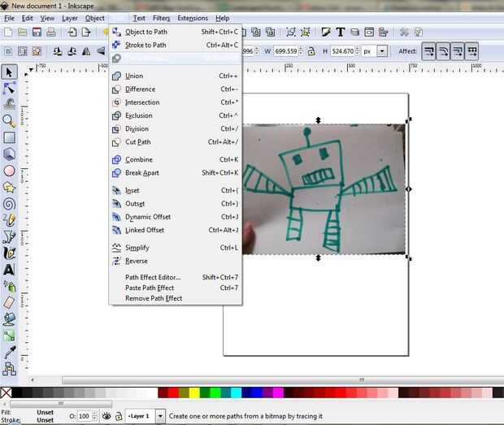This screenshot has height=425, width=504.
Task: Select the Paint Bucket fill tool
Action: [x=9, y=319]
